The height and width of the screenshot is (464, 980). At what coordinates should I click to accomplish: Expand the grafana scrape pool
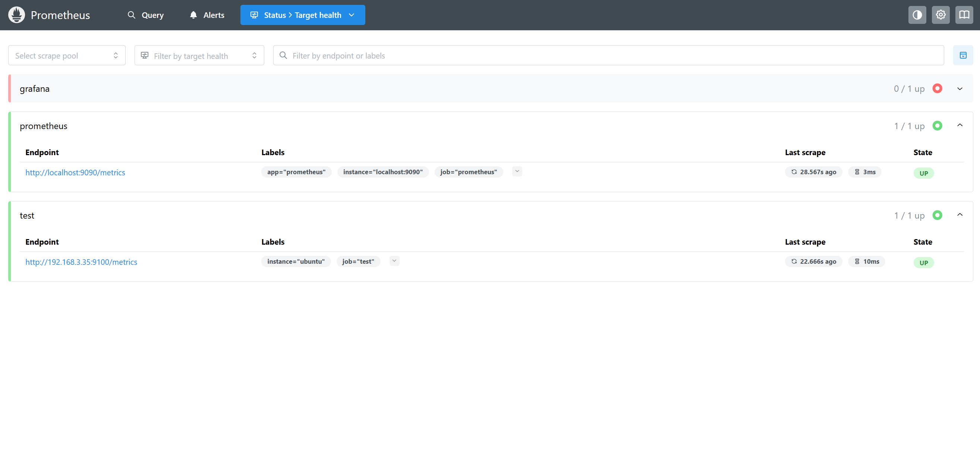coord(959,89)
